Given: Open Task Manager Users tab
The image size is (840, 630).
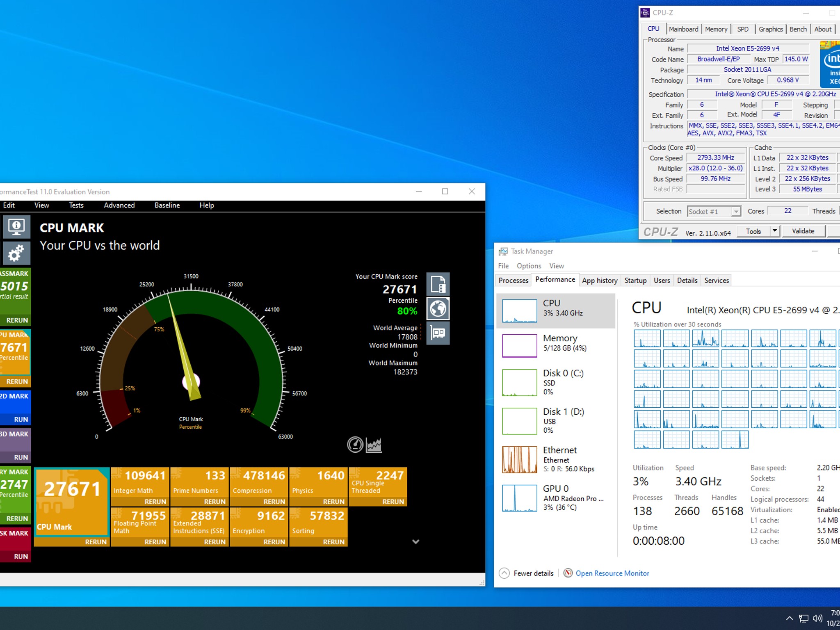Looking at the screenshot, I should coord(662,281).
